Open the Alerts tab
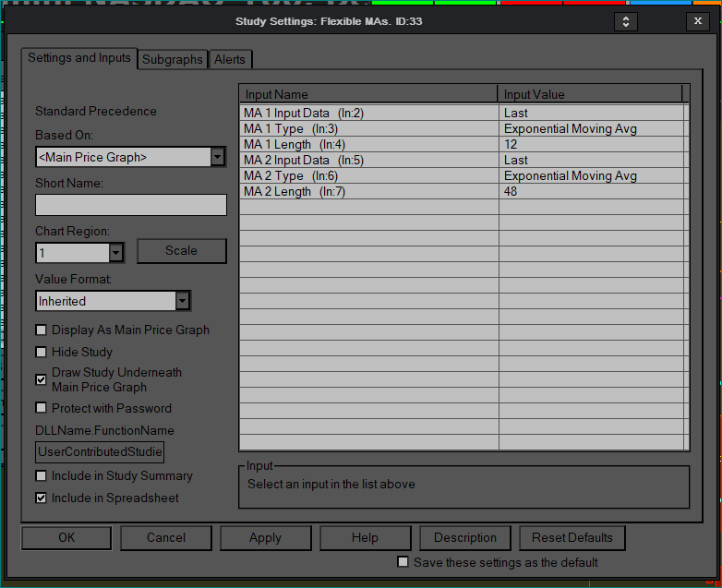722x588 pixels. pos(230,59)
